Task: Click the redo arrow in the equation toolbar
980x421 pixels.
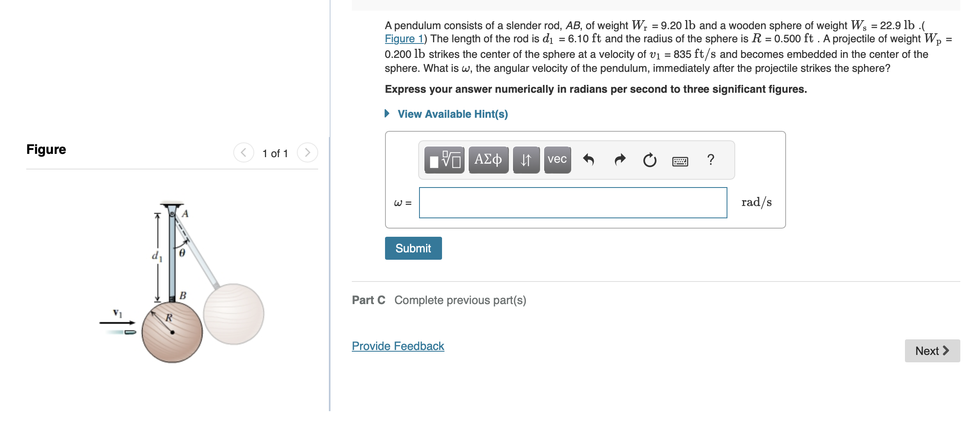Action: point(620,160)
